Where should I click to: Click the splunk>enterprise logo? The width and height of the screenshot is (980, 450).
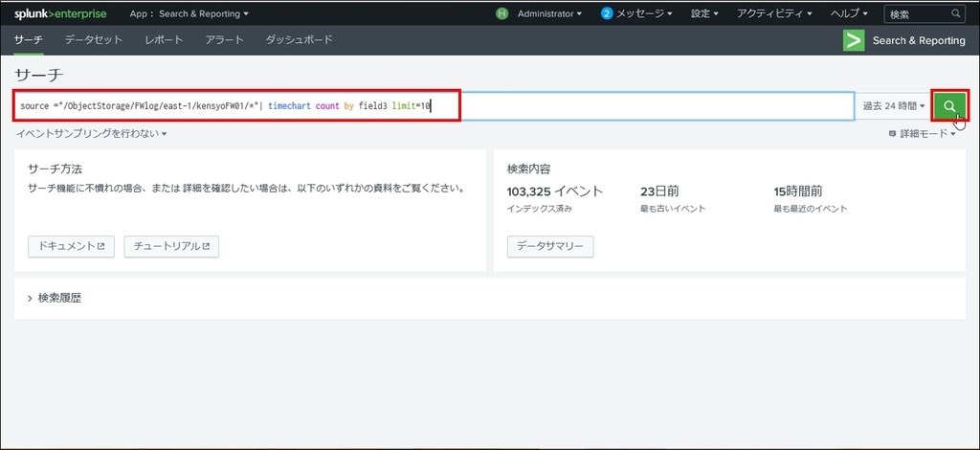pyautogui.click(x=60, y=13)
